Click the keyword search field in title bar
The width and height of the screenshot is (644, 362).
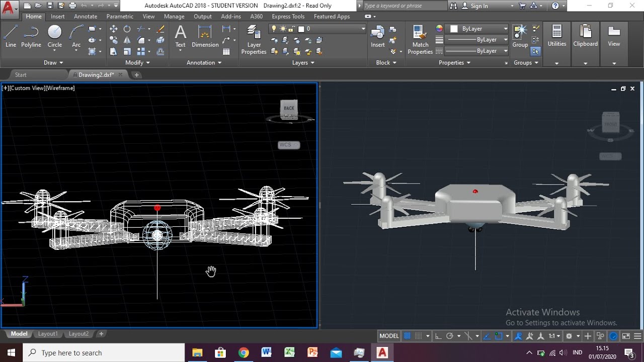point(405,6)
